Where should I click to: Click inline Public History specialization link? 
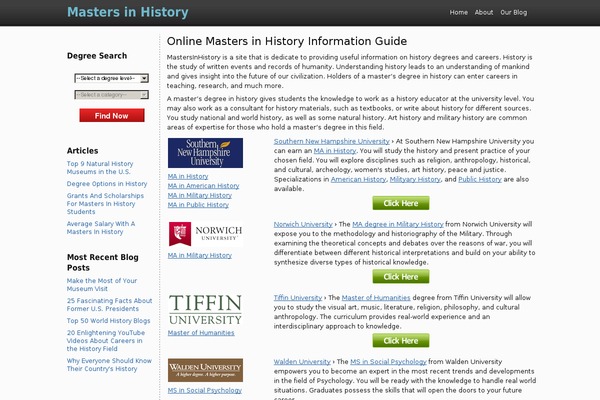[480, 179]
